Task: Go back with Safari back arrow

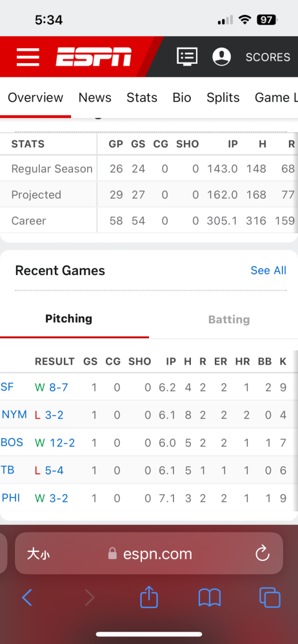Action: point(27,598)
